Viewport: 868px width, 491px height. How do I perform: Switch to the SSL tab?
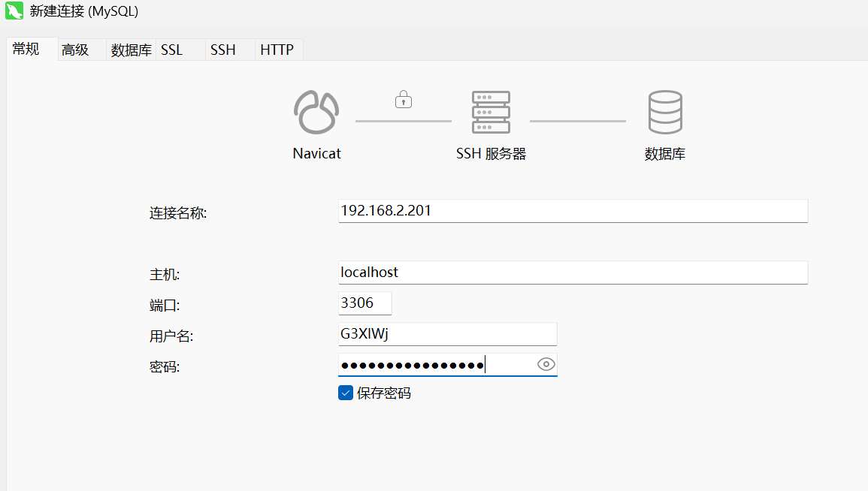(x=172, y=50)
